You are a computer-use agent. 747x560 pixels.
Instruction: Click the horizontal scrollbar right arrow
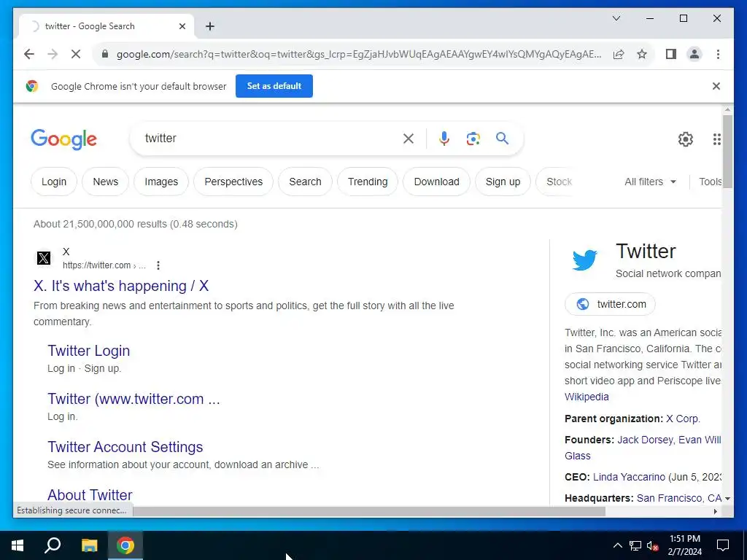[x=715, y=511]
